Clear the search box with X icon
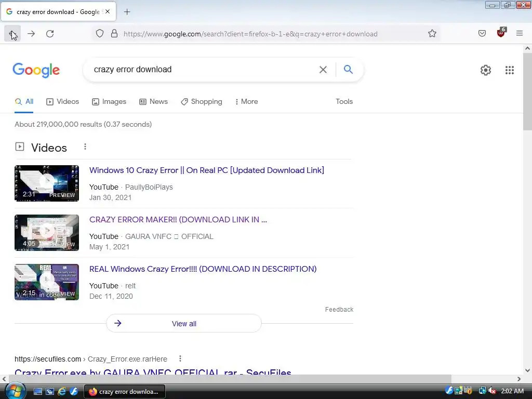 (323, 70)
